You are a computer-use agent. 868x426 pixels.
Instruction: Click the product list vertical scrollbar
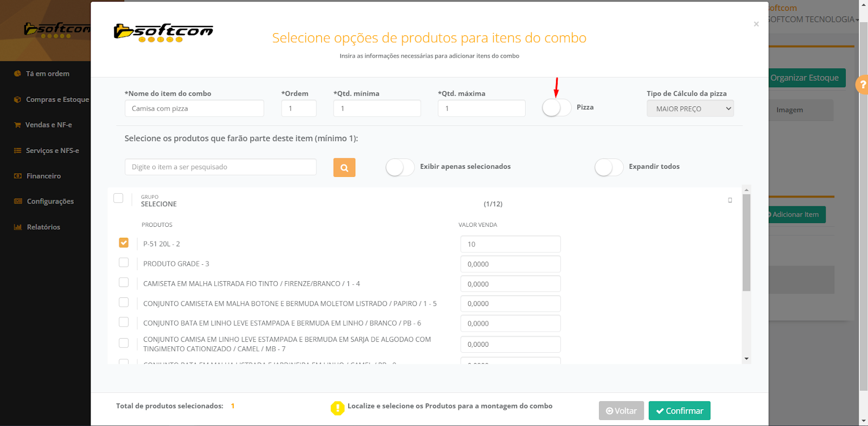(x=746, y=244)
